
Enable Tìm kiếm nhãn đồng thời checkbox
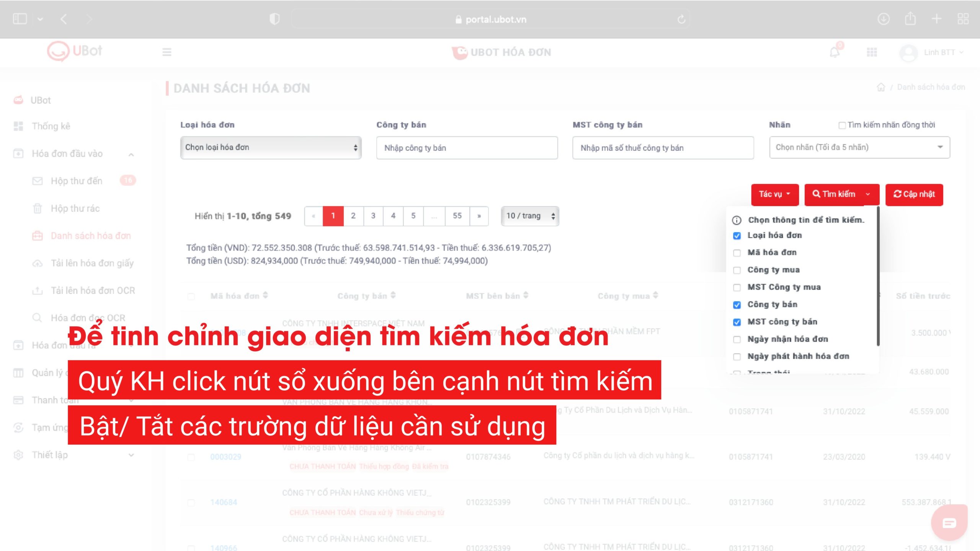point(842,126)
